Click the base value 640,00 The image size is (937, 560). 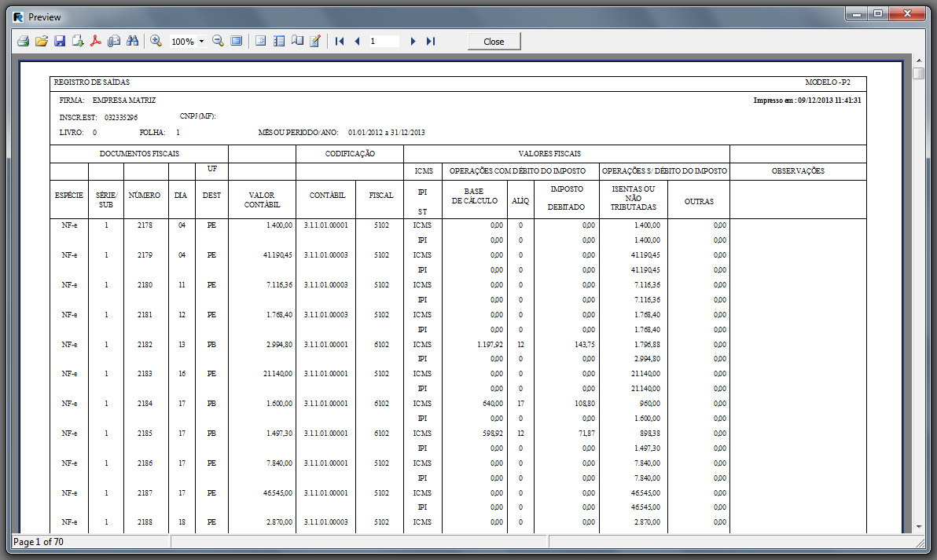point(493,404)
